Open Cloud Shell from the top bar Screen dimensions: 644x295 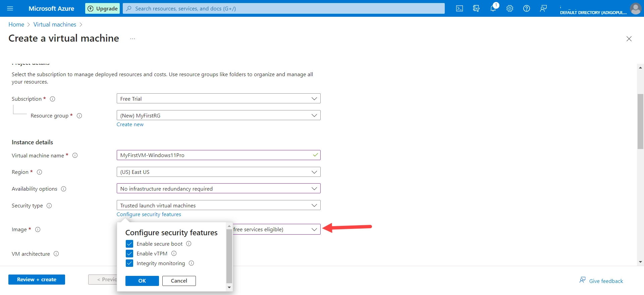[460, 8]
